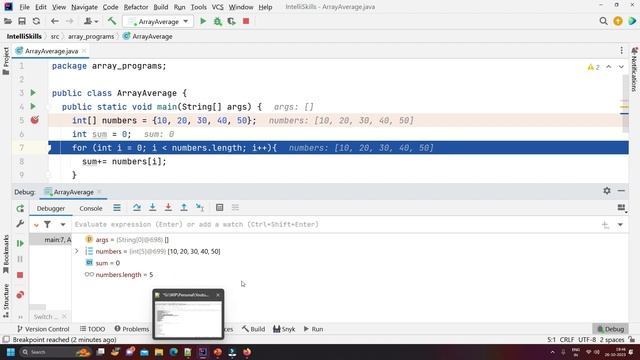Screen dimensions: 640x360
Task: Step over to the next line
Action: click(x=137, y=208)
